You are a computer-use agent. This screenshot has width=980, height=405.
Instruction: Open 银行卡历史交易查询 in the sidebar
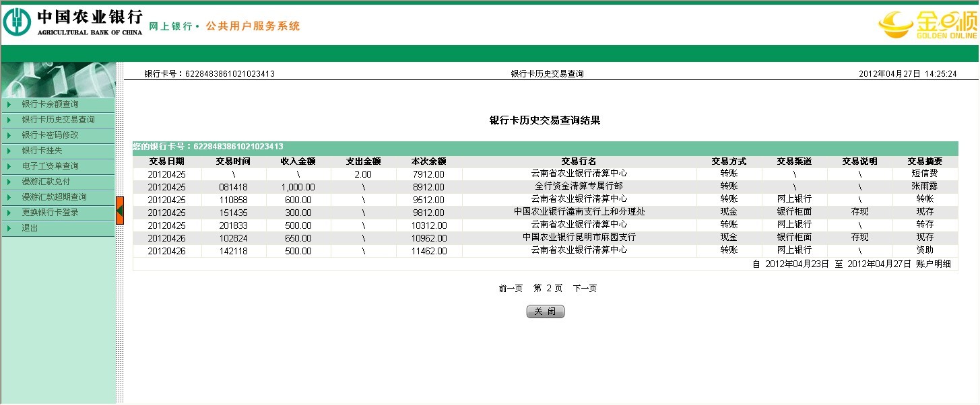coord(58,120)
